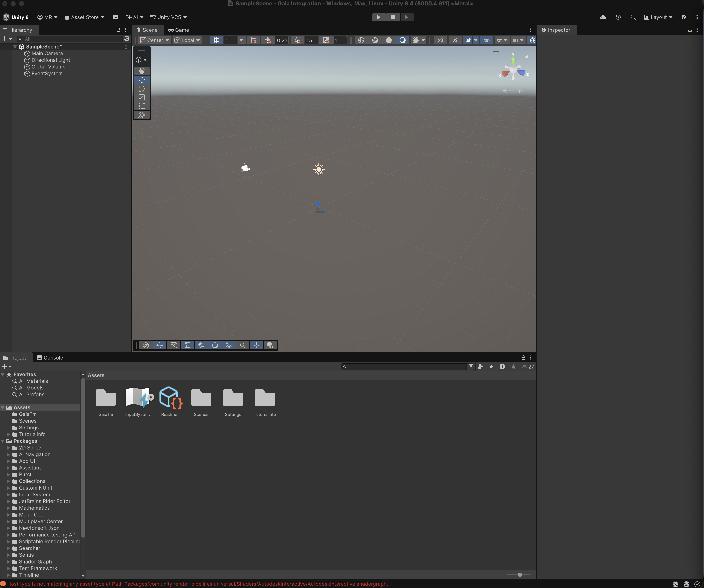Select the Hand view tool
This screenshot has width=704, height=588.
click(x=142, y=71)
